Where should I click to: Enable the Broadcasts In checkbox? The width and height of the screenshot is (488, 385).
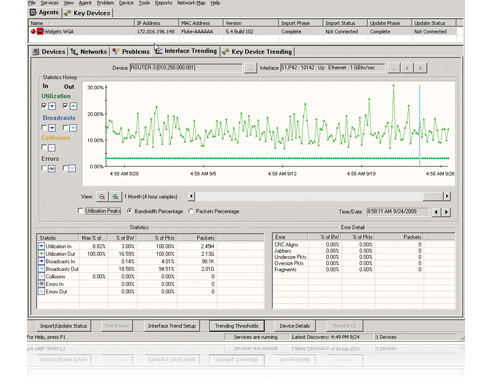[44, 127]
